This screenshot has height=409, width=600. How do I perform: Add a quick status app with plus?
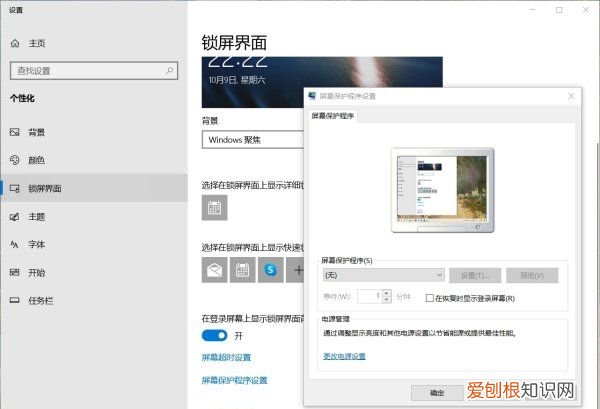click(295, 270)
